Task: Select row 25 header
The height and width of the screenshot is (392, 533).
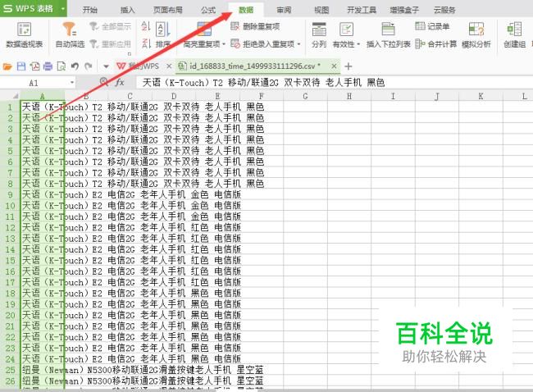Action: tap(10, 370)
